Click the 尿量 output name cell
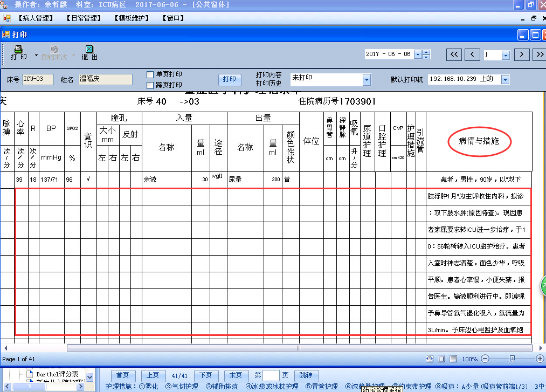546x392 pixels. coord(245,180)
